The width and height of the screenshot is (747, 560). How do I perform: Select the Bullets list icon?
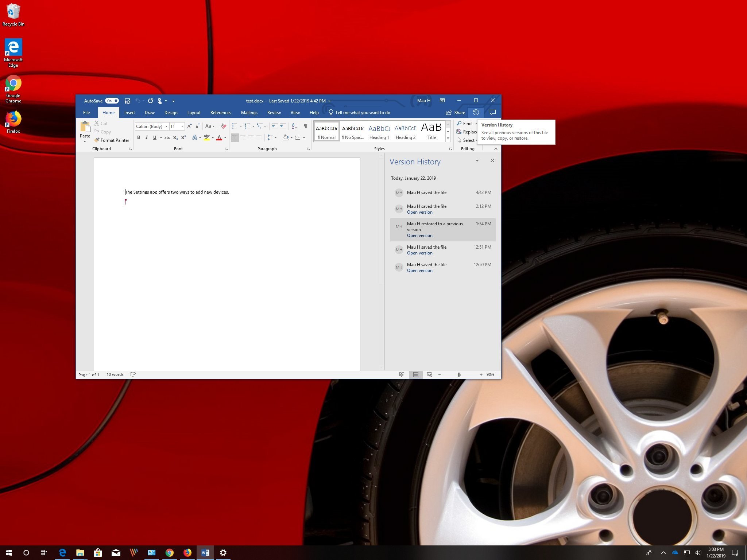233,125
